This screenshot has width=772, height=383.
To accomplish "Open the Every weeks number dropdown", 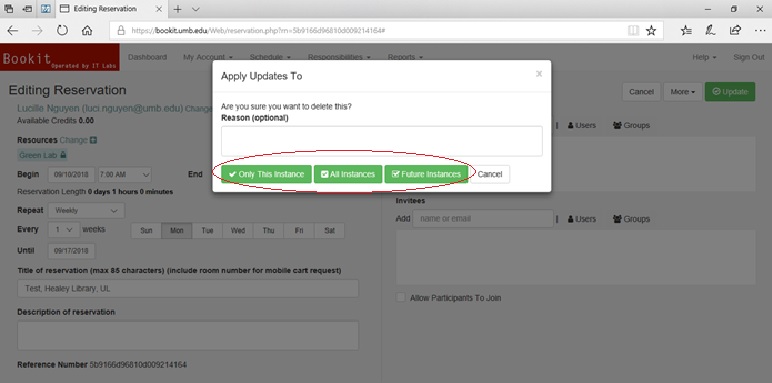I will [64, 229].
